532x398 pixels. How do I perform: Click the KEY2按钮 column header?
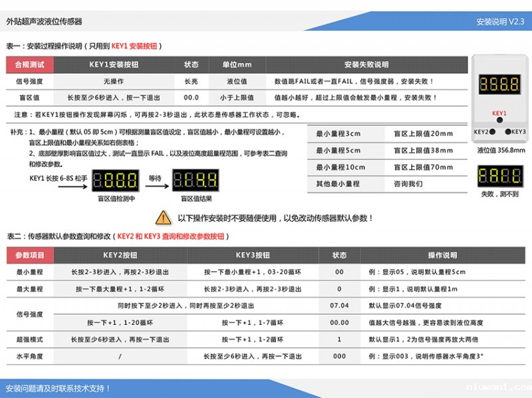[120, 256]
